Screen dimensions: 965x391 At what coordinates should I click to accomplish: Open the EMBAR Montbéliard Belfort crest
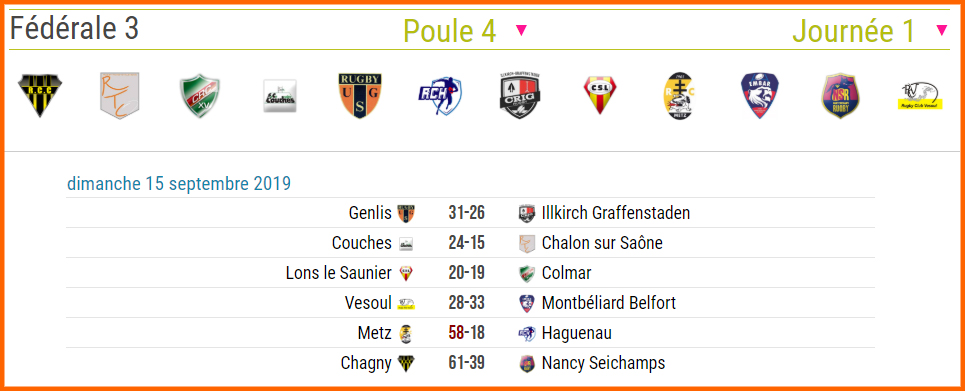(760, 96)
